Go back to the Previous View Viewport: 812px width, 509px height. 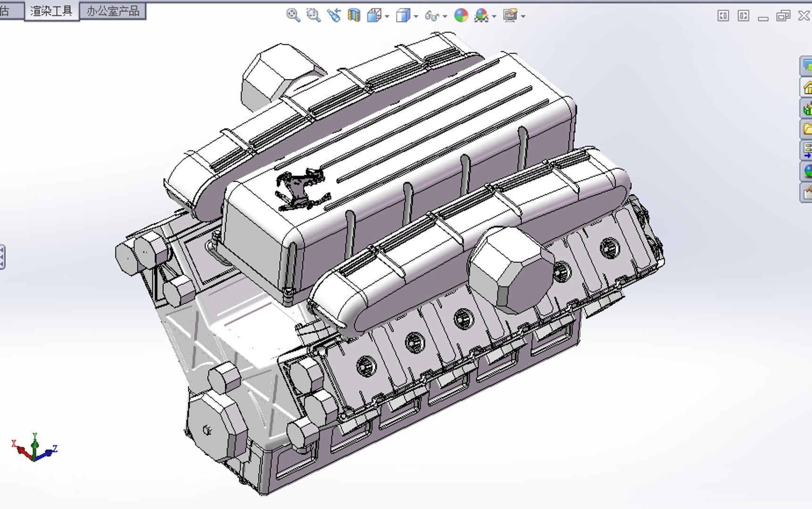point(334,16)
